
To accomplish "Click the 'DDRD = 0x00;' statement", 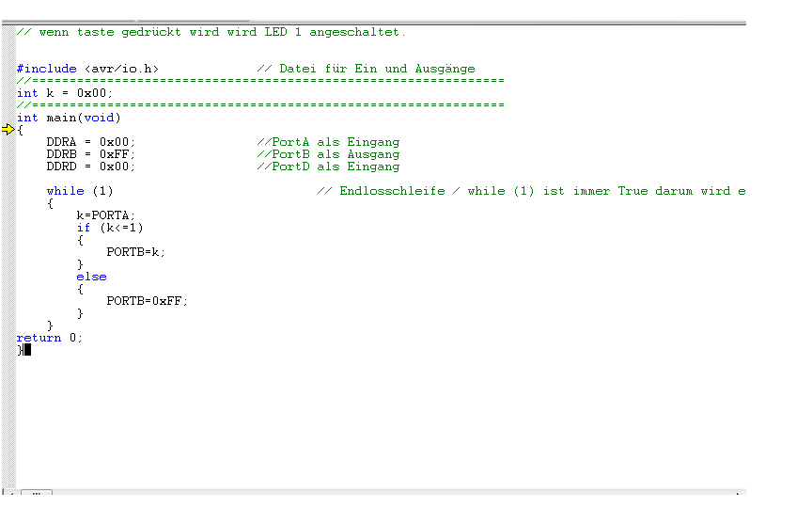I will pos(90,167).
